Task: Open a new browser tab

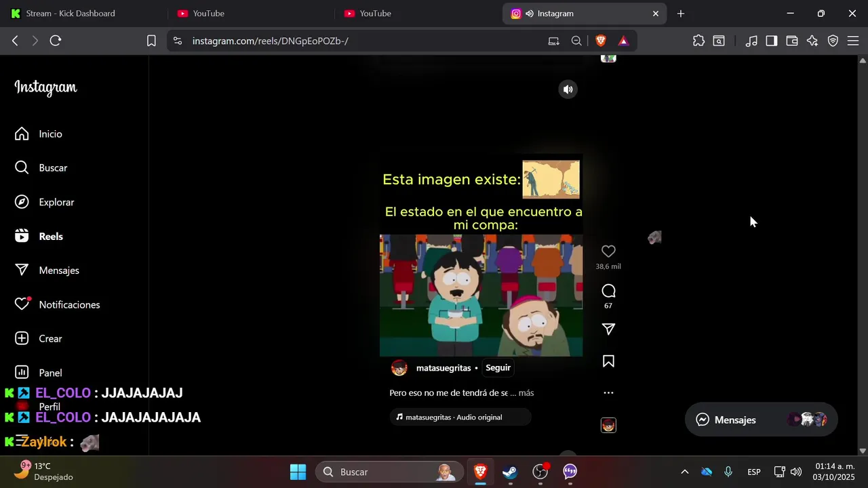Action: click(x=681, y=14)
